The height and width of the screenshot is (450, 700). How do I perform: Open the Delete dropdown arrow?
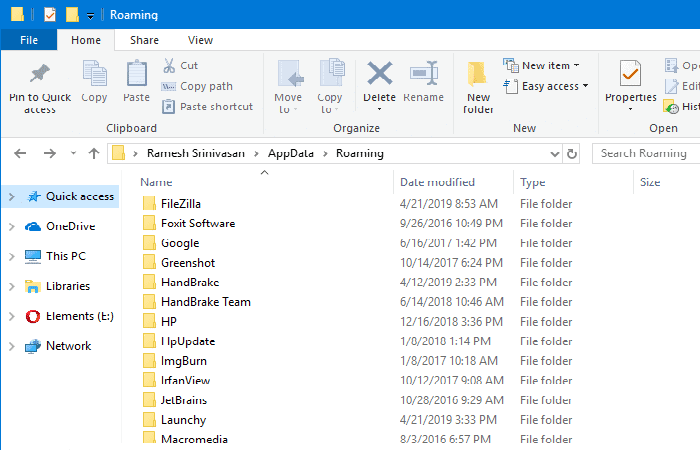[x=379, y=109]
